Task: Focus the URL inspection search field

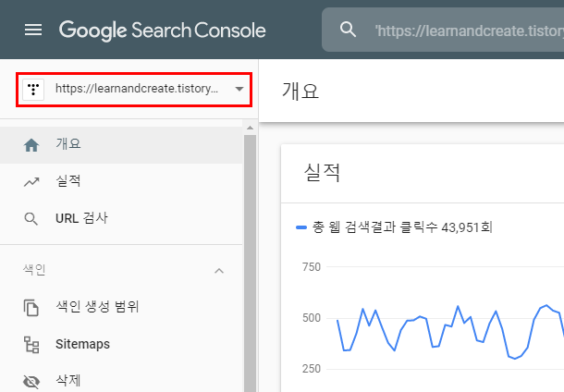Action: tap(443, 30)
